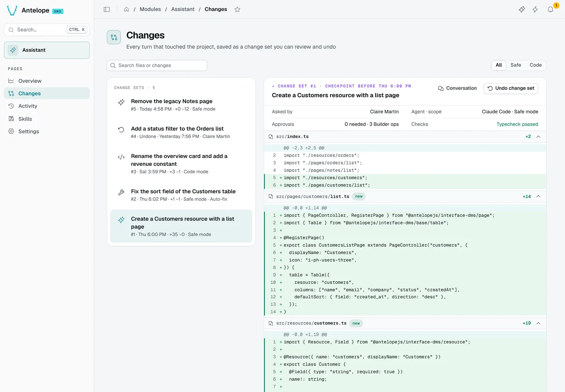Filter change sets by Code

pos(536,65)
